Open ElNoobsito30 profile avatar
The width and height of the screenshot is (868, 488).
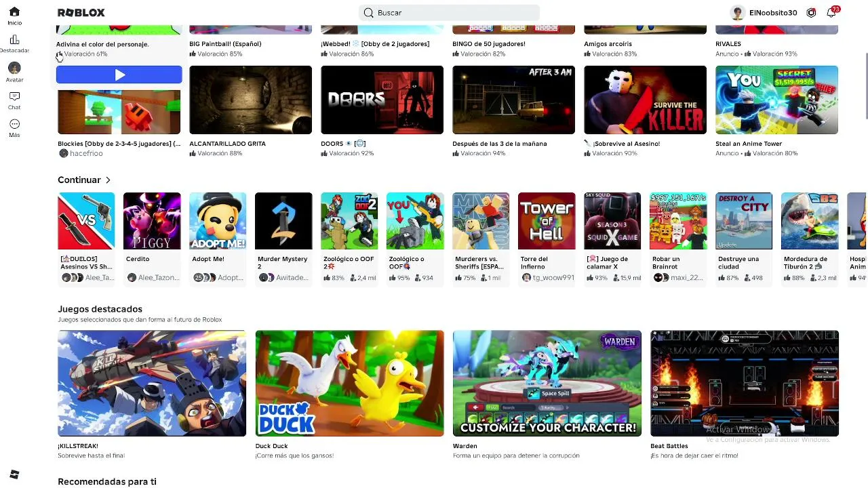pyautogui.click(x=737, y=13)
